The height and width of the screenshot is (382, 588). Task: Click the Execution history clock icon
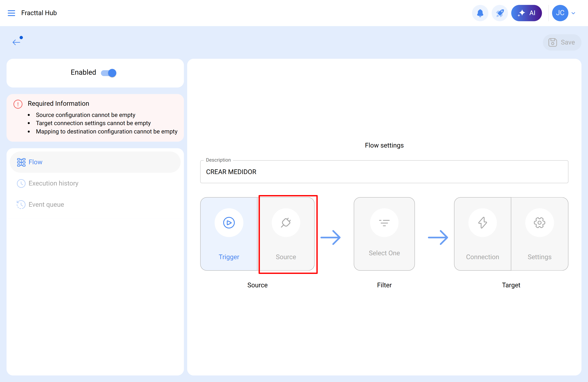click(21, 183)
